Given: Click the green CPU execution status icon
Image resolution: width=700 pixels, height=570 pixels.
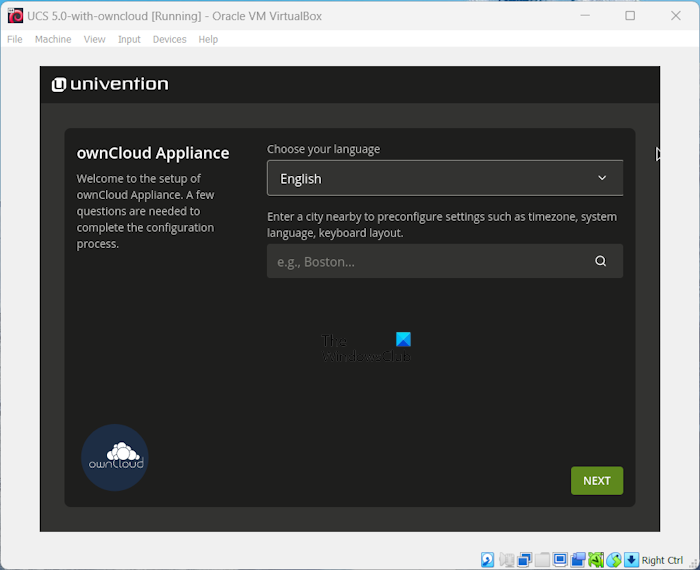Looking at the screenshot, I should tap(596, 560).
